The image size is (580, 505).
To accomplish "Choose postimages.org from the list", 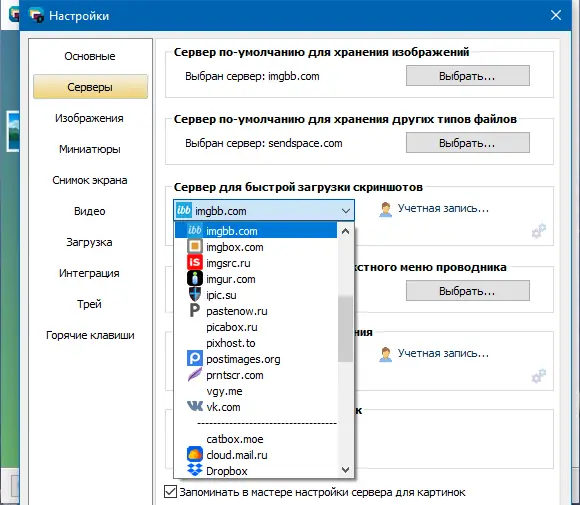I will 256,359.
